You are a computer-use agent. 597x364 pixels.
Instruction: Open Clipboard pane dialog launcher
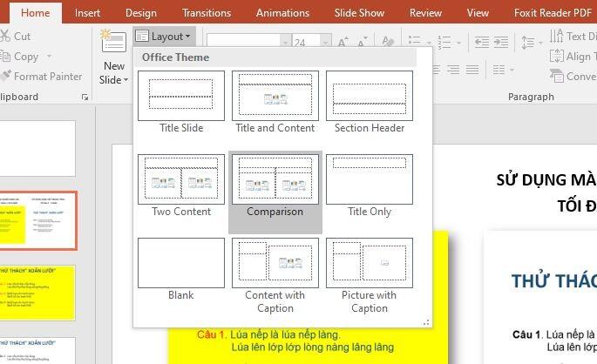pos(85,98)
